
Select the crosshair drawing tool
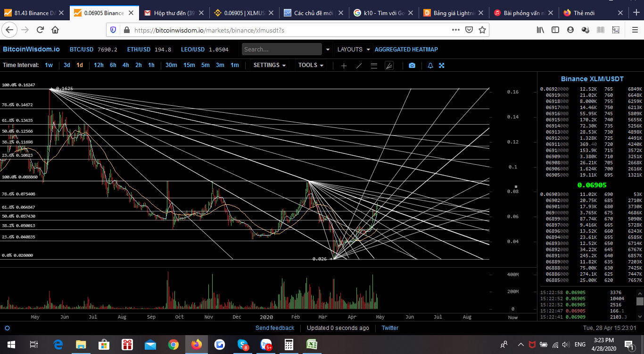(x=344, y=66)
